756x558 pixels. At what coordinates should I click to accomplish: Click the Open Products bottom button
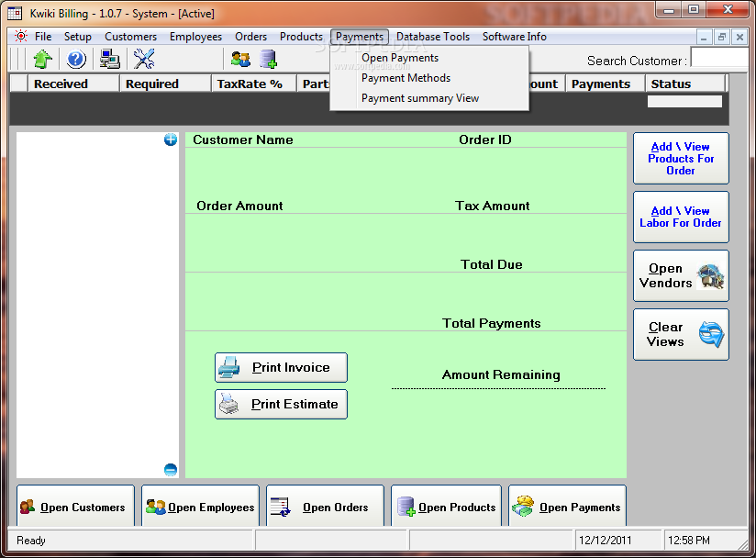coord(446,507)
